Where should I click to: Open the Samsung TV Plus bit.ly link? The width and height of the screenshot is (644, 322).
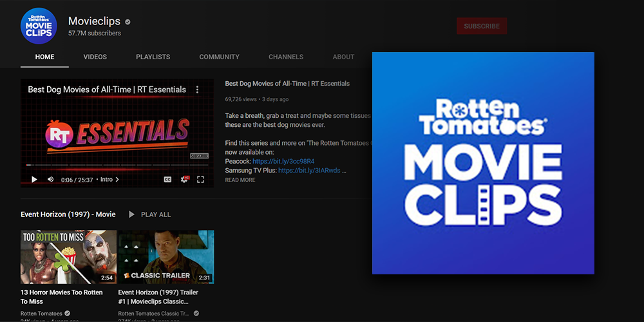309,171
